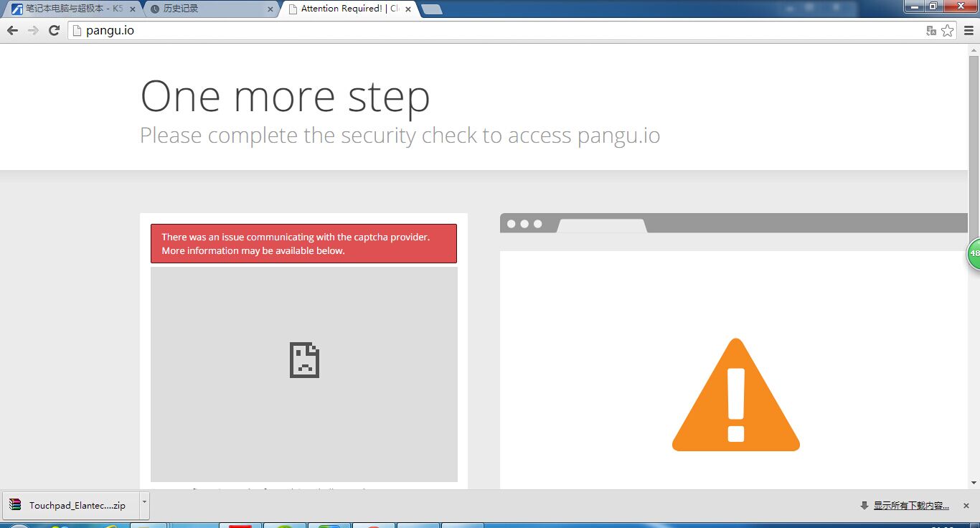This screenshot has width=980, height=528.
Task: Close the Attention Required! tab
Action: click(x=408, y=9)
